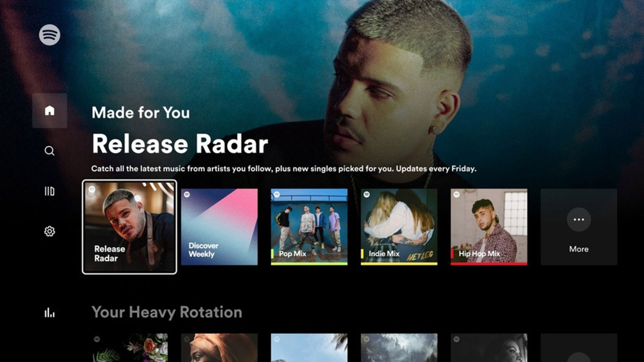Image resolution: width=644 pixels, height=362 pixels.
Task: Click the ellipsis circle on the More tile
Action: [579, 219]
